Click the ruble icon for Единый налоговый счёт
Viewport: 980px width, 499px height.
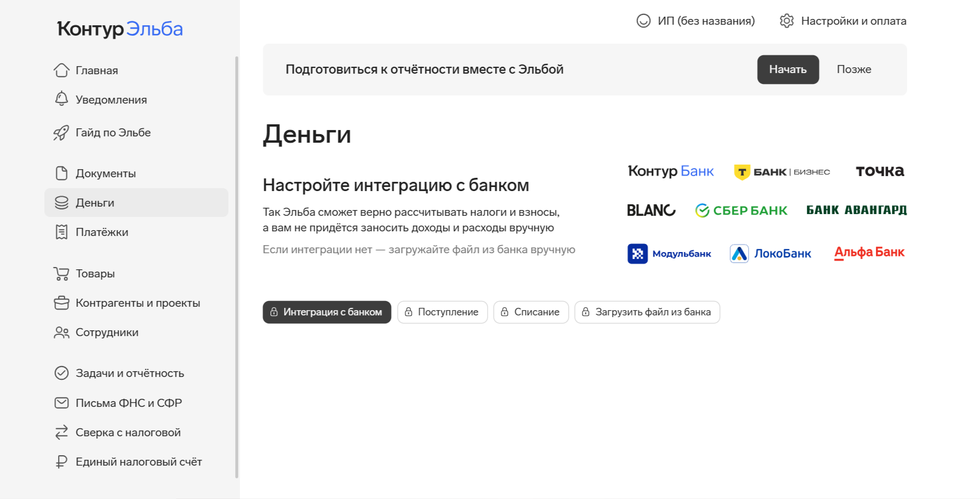pyautogui.click(x=62, y=462)
